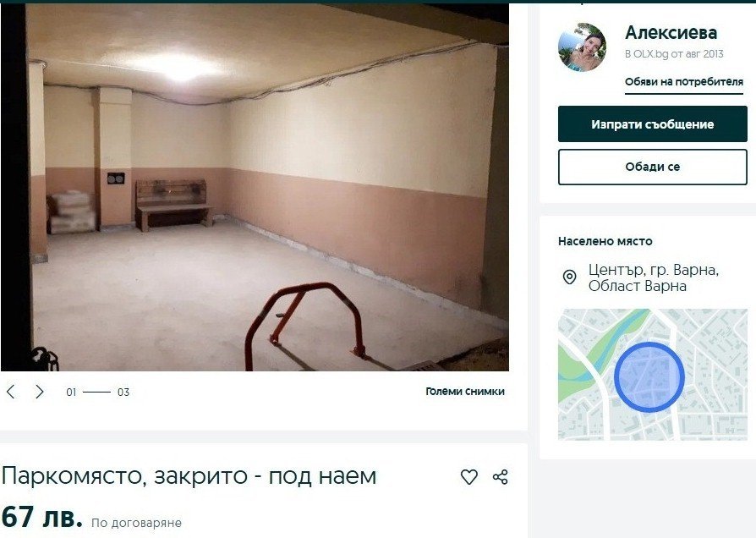The width and height of the screenshot is (756, 538).
Task: View large photos via Големи снимки
Action: (x=465, y=392)
